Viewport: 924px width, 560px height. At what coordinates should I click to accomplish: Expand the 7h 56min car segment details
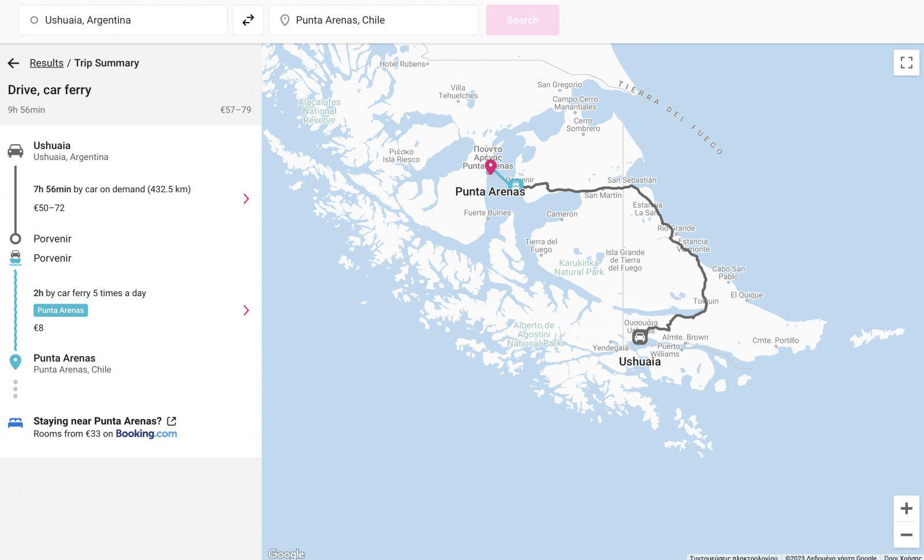(x=246, y=199)
